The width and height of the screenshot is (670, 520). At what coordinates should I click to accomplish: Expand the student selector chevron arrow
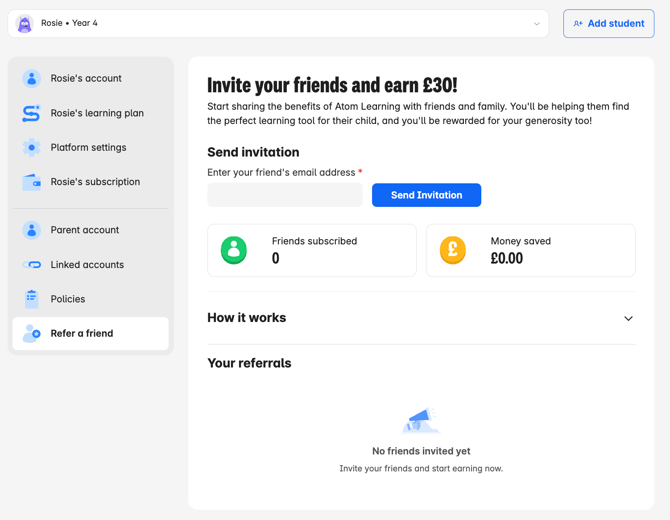tap(537, 24)
